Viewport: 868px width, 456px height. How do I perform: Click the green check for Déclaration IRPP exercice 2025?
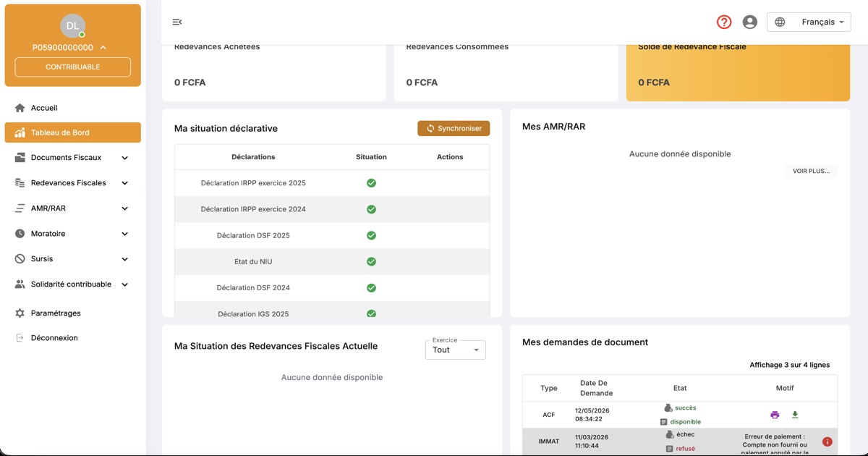click(371, 183)
